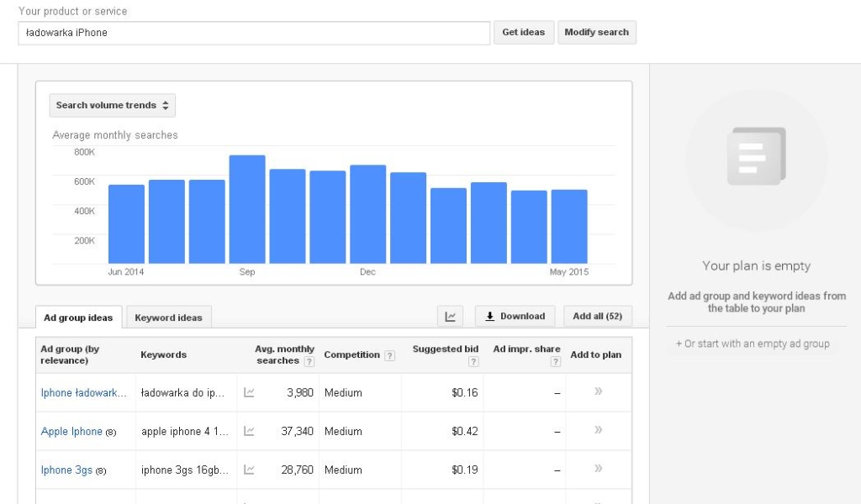Click the 28,760 monthly searches value
The height and width of the screenshot is (504, 861).
click(297, 470)
